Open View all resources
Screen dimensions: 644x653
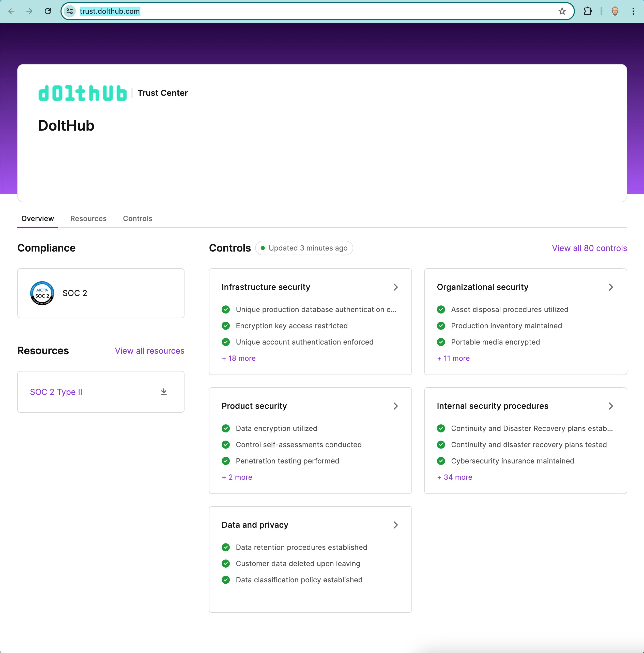(149, 351)
